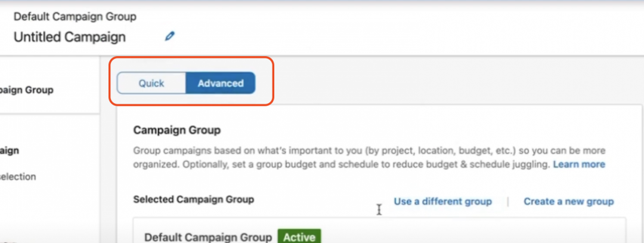Viewport: 644px width, 243px height.
Task: Select the Advanced mode toggle
Action: tap(221, 83)
